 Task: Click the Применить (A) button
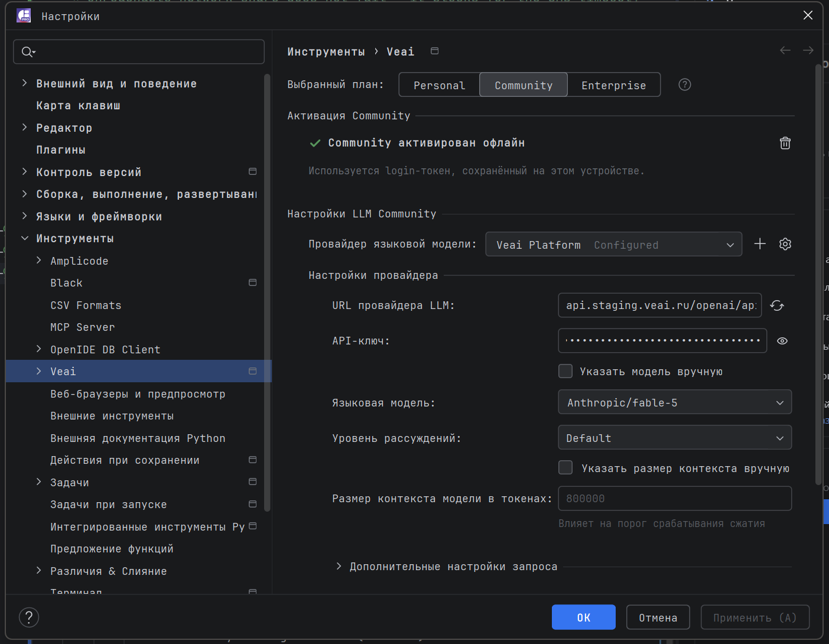tap(755, 617)
